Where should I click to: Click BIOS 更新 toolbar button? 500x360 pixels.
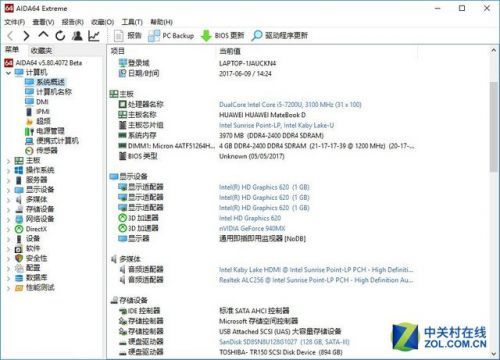pyautogui.click(x=223, y=36)
